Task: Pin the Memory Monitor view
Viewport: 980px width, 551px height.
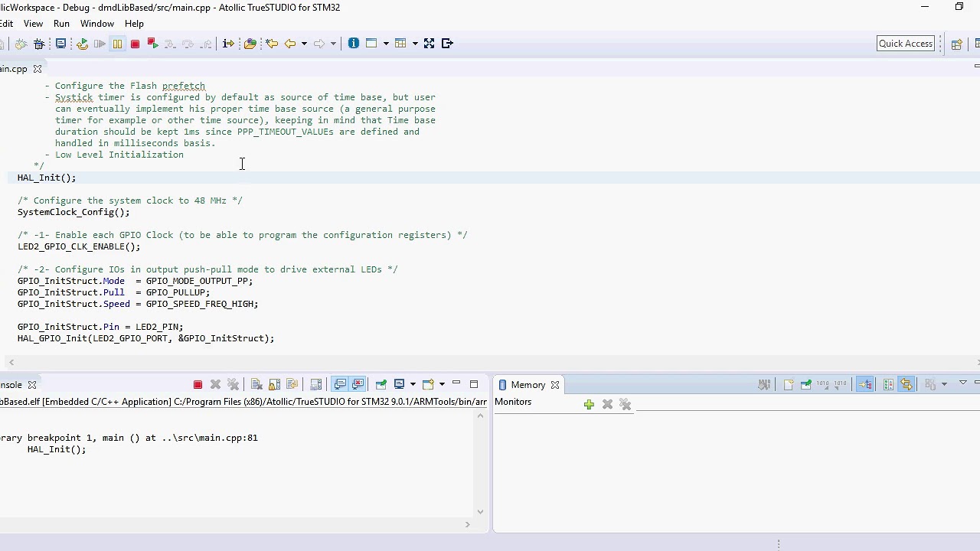Action: [x=805, y=384]
